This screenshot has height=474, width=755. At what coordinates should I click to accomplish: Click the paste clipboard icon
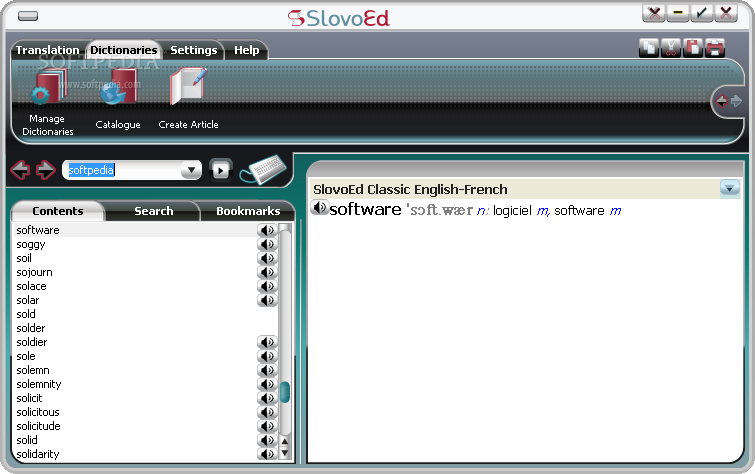point(693,48)
